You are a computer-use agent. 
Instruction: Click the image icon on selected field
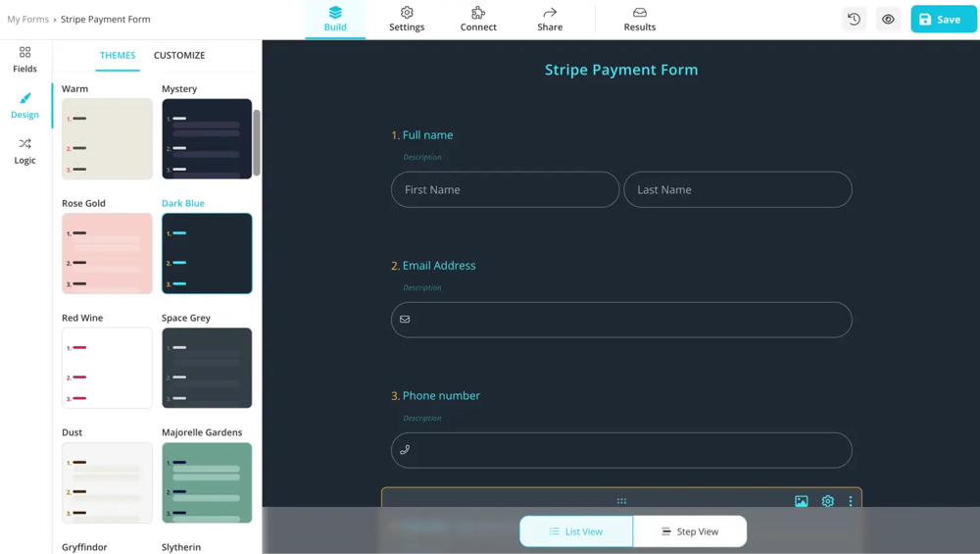pyautogui.click(x=802, y=501)
